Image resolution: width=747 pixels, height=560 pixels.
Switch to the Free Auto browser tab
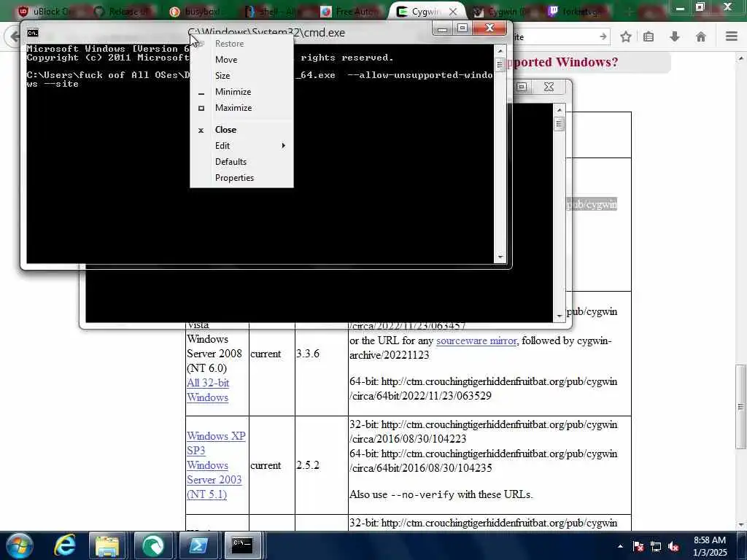coord(350,12)
